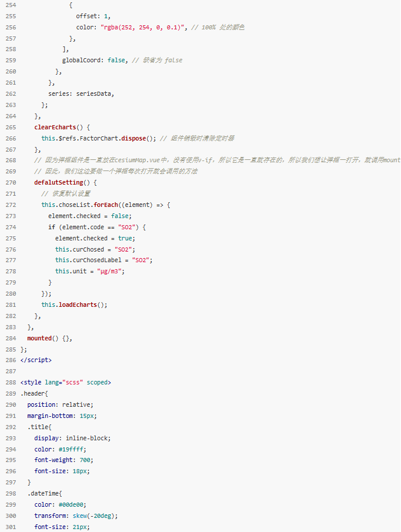Click the comment mentioning cesiumMap.vue

(217, 160)
